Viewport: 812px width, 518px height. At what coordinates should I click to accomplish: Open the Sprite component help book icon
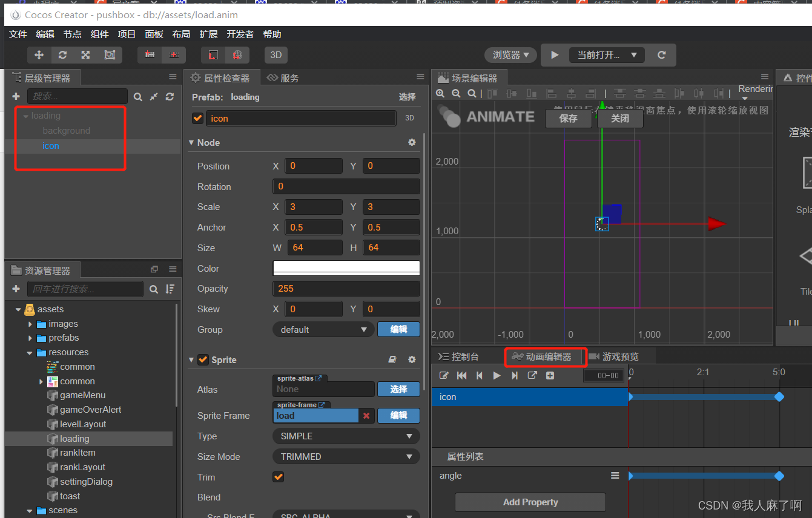tap(392, 359)
